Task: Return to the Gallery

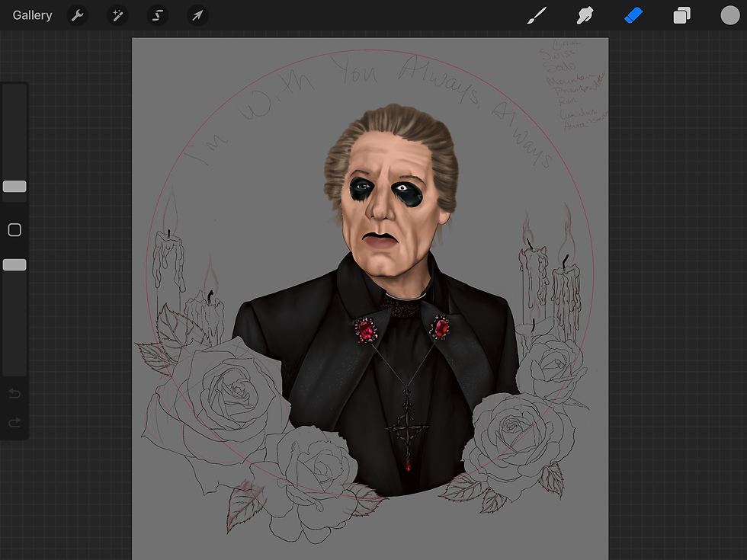Action: [32, 15]
